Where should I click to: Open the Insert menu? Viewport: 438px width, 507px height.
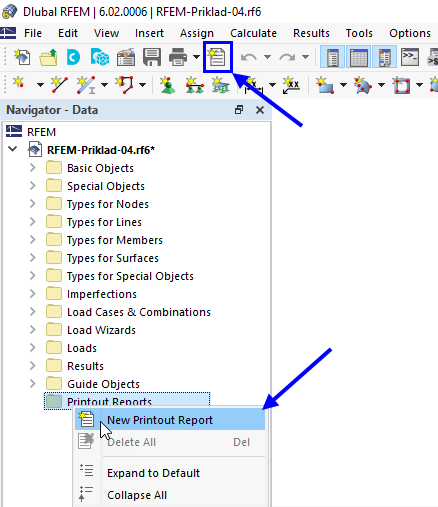point(149,33)
